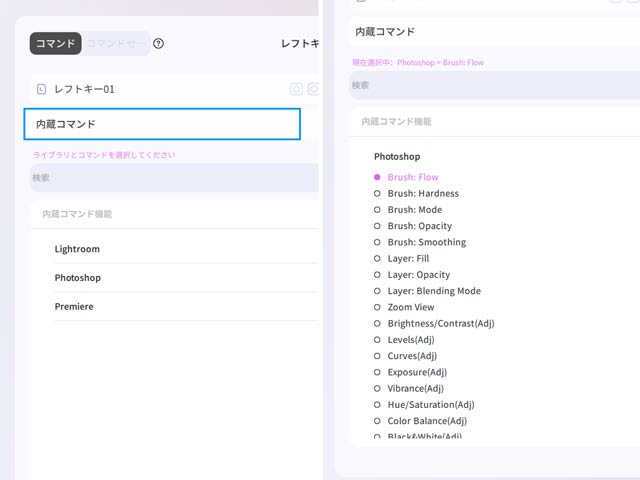Focus the 検索 search field in left panel
The image size is (640, 480).
[x=174, y=178]
